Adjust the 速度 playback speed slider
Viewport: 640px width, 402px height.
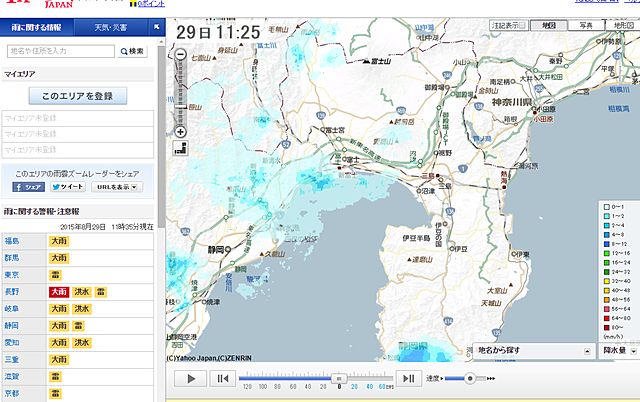tap(468, 378)
